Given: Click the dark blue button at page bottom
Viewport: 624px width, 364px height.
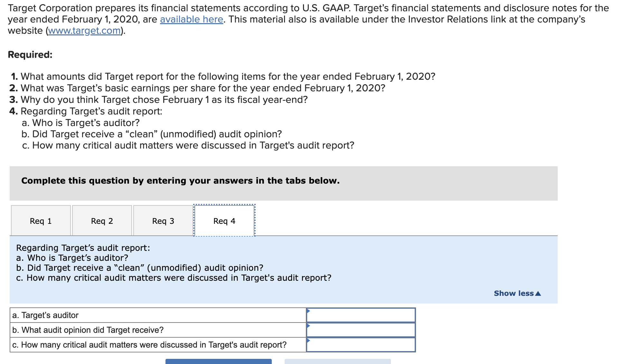Looking at the screenshot, I should tap(218, 362).
